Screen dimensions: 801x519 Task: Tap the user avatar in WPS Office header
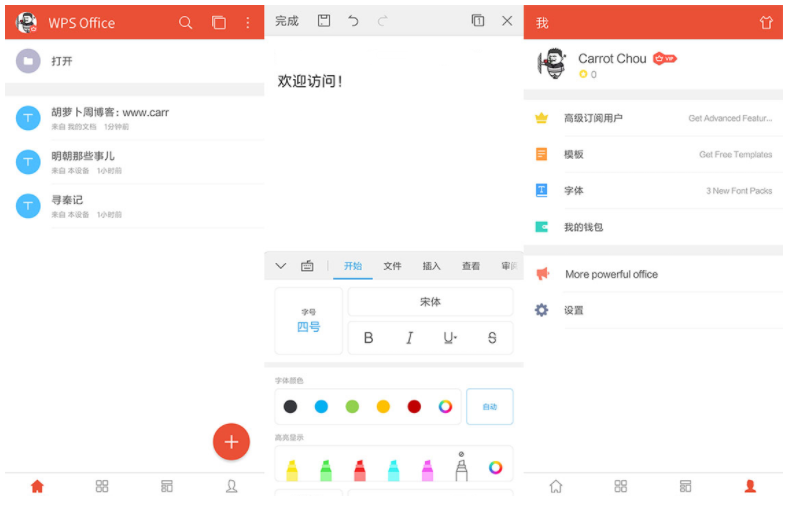27,22
